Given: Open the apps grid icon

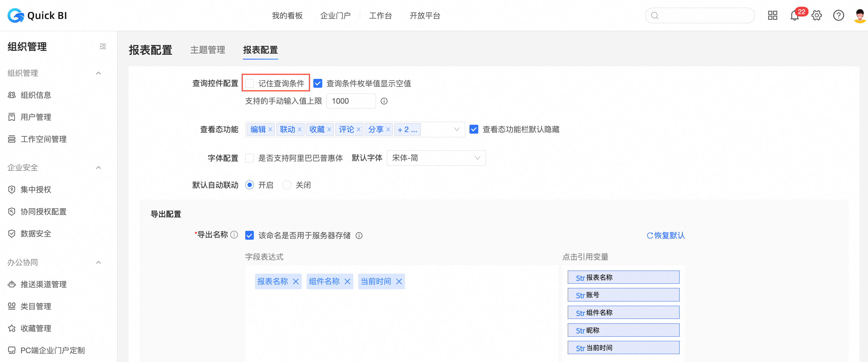Looking at the screenshot, I should point(772,16).
